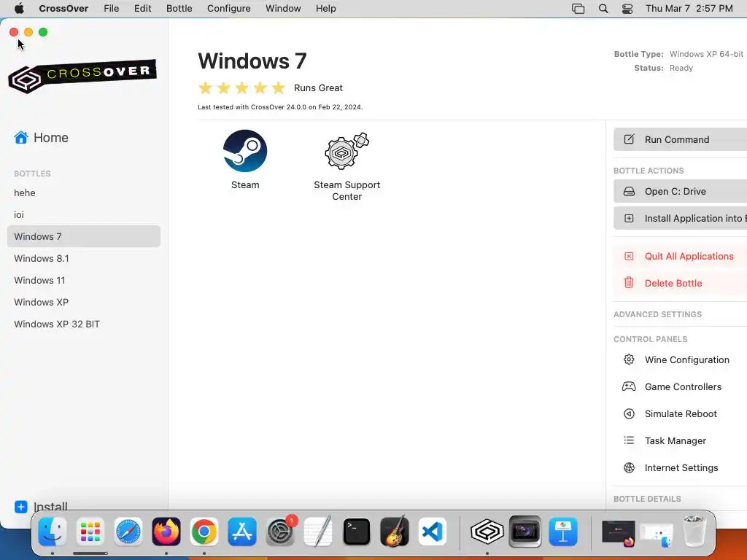The image size is (747, 560).
Task: Open GarageBand from the Dock
Action: pos(395,532)
